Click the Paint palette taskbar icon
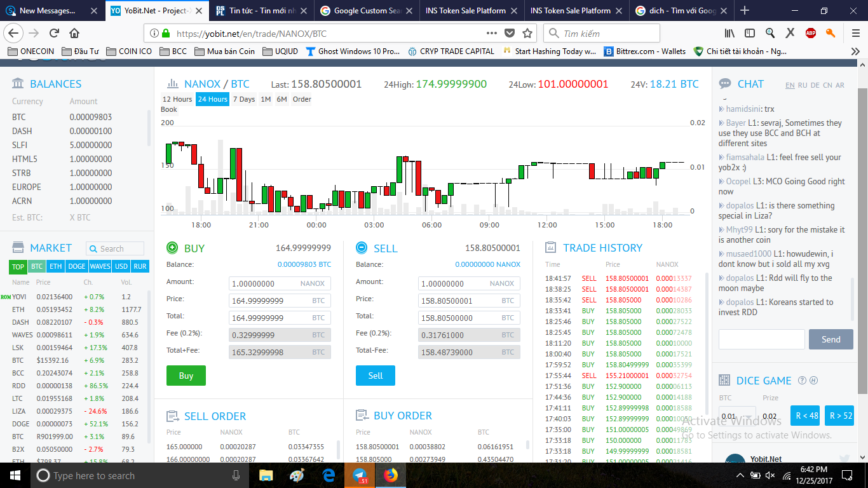 [x=297, y=475]
